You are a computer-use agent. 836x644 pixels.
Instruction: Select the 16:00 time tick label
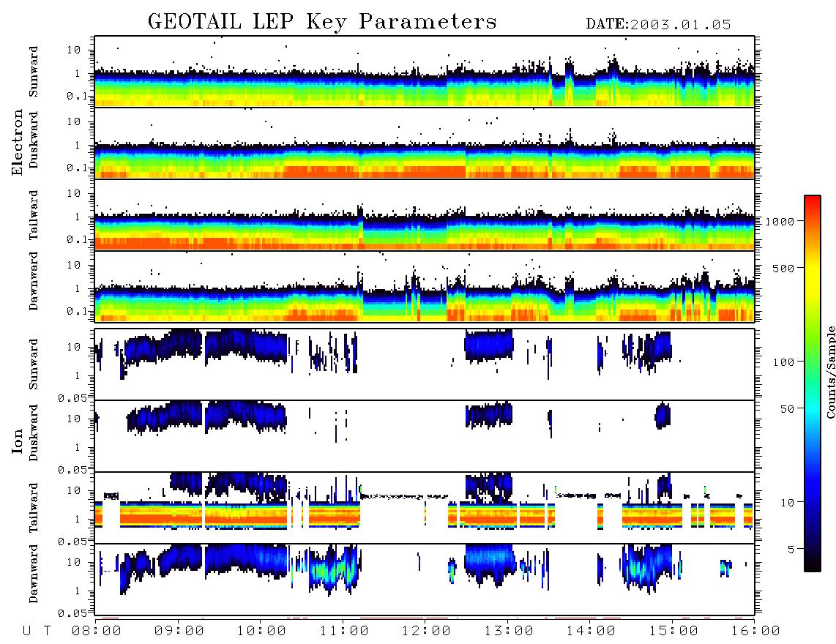click(755, 631)
